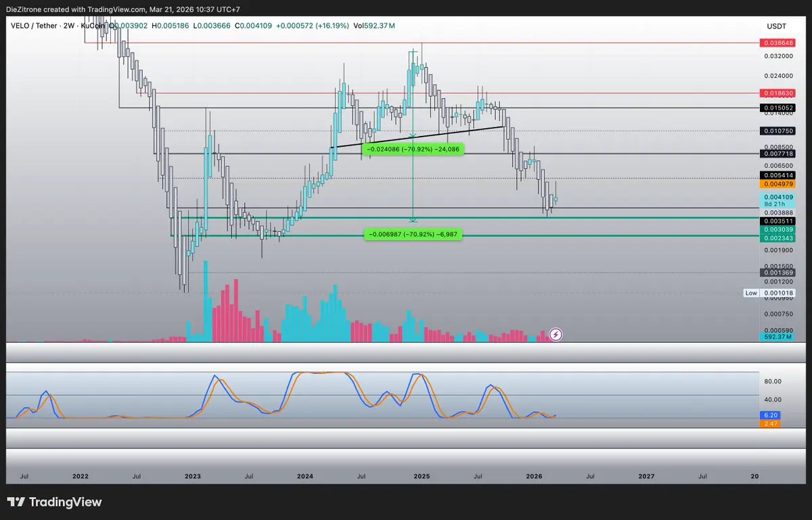Click the grey 0.001369 price label
Image resolution: width=812 pixels, height=520 pixels.
pos(778,273)
